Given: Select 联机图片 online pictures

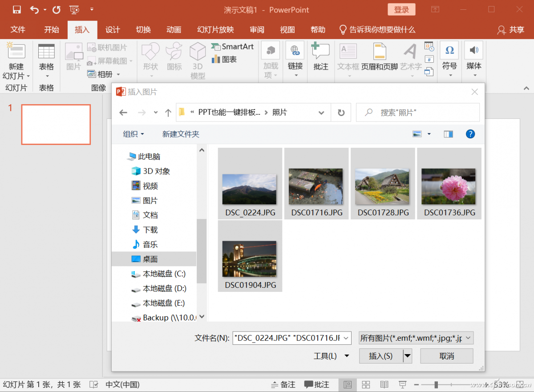Looking at the screenshot, I should click(x=107, y=48).
